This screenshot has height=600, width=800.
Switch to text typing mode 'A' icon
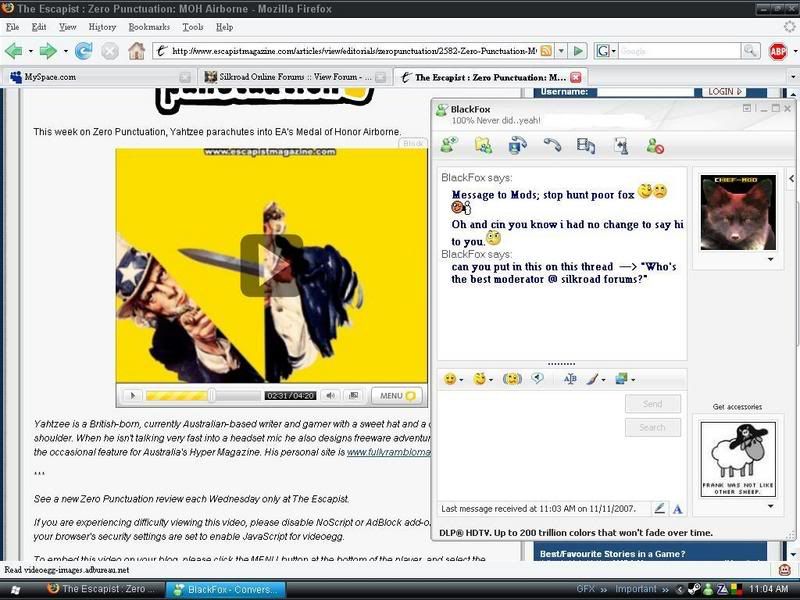(677, 508)
